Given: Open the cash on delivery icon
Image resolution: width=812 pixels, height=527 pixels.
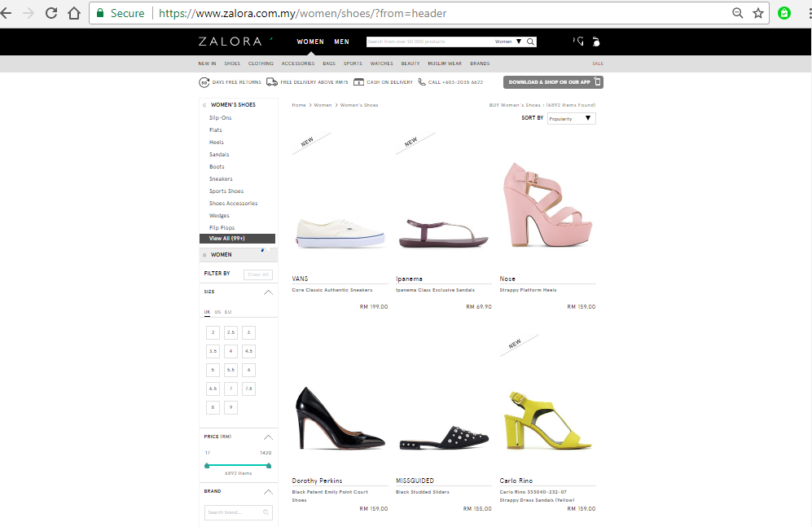Looking at the screenshot, I should click(x=358, y=81).
